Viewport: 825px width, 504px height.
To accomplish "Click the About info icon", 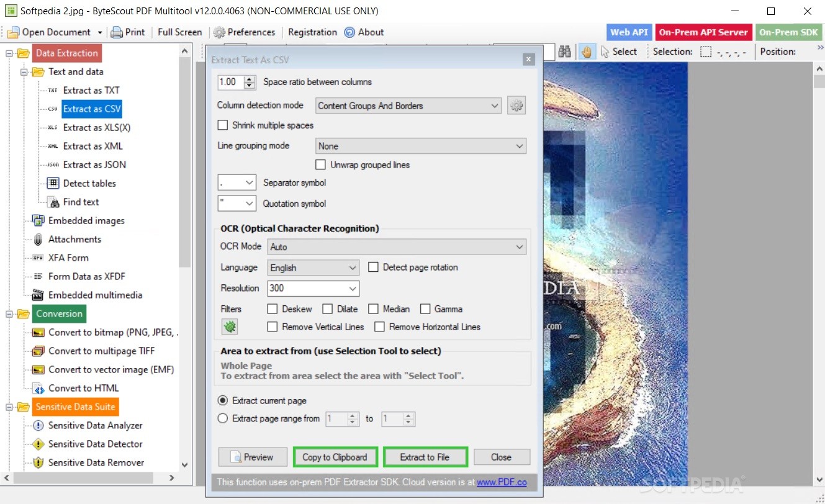I will (x=349, y=32).
